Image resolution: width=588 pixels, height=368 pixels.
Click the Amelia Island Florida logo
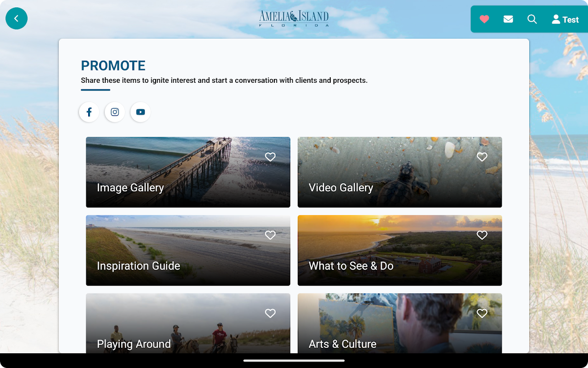[294, 18]
